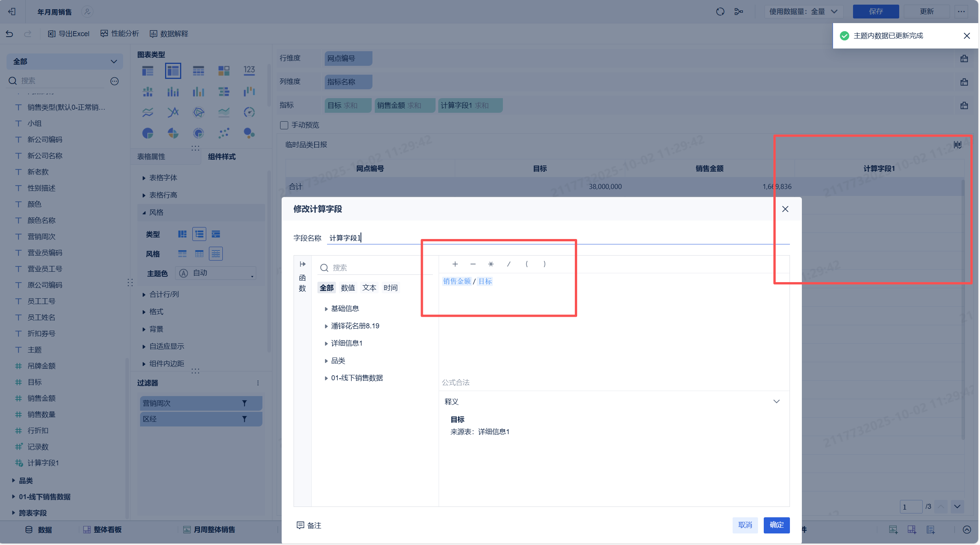Click the plus operator in formula toolbar
The image size is (980, 545).
coord(455,264)
